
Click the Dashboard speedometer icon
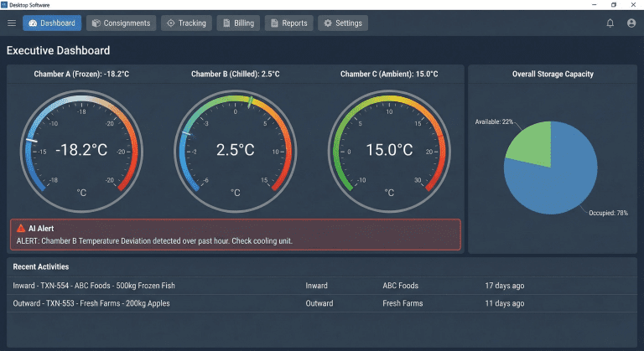(x=33, y=23)
